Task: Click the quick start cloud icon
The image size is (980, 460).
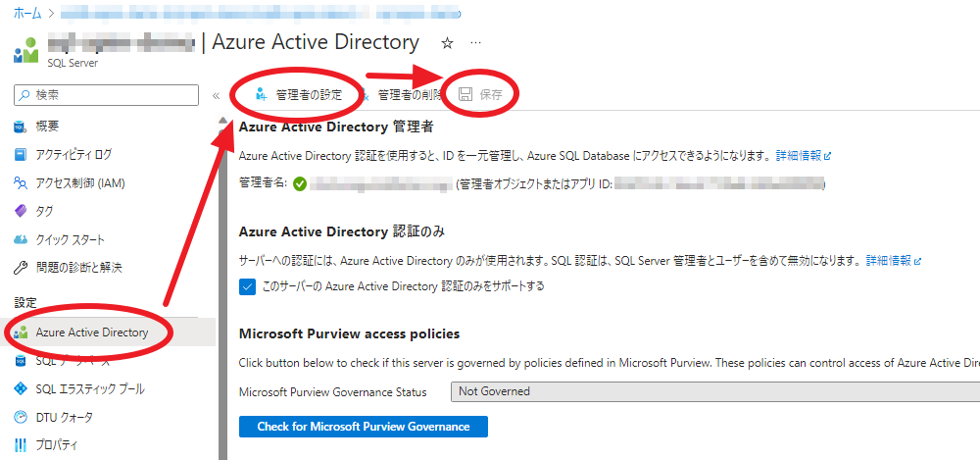Action: [21, 239]
